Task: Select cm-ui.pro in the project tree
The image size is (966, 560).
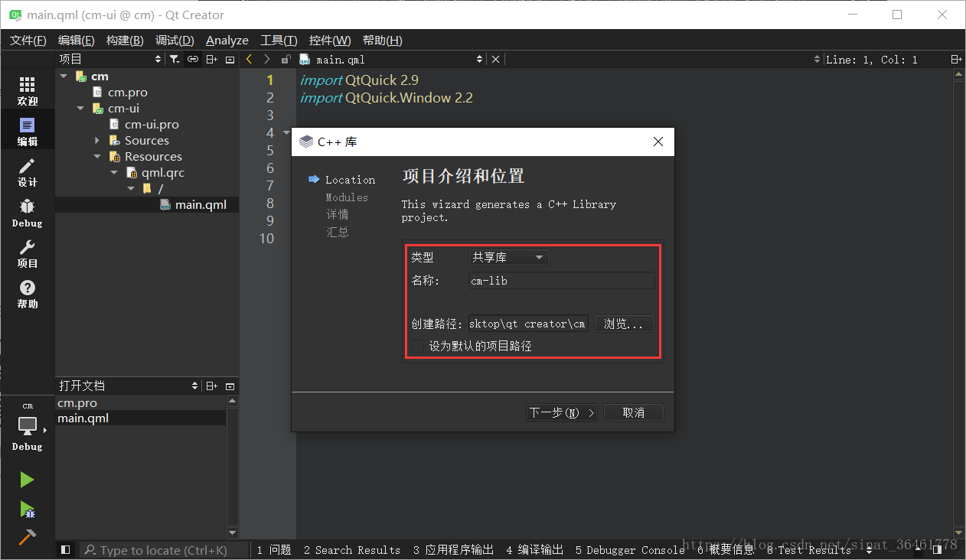Action: click(152, 125)
